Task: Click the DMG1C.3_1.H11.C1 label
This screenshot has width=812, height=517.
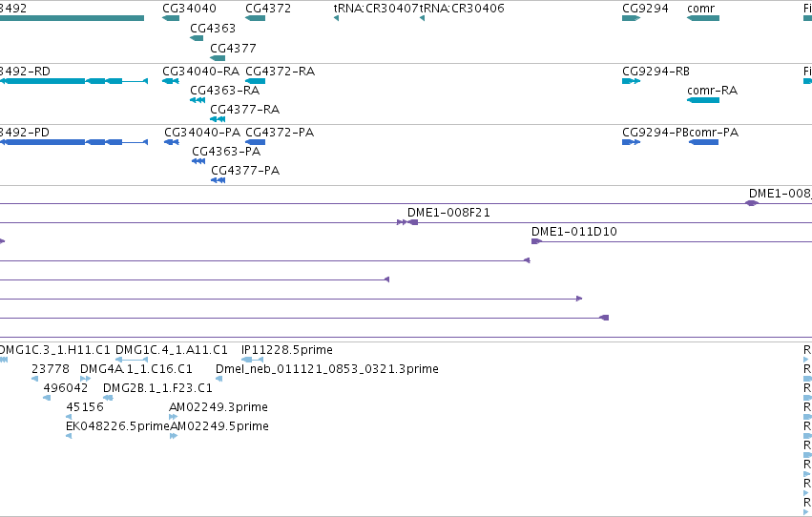Action: 55,350
